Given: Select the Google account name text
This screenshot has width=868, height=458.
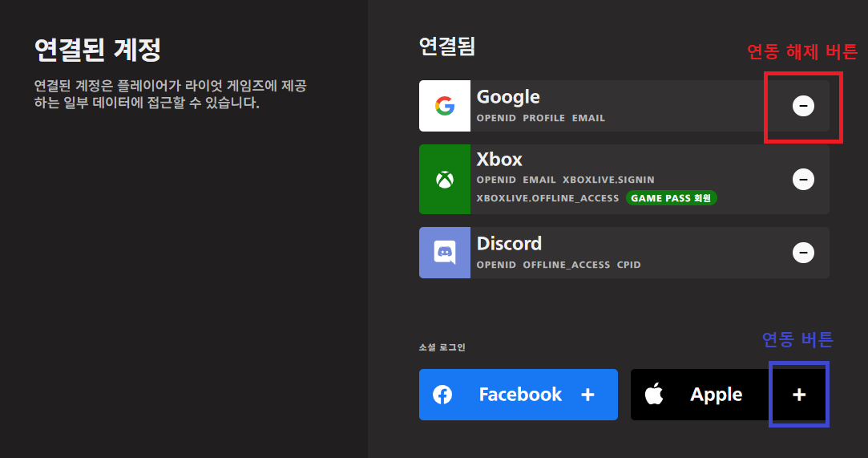Looking at the screenshot, I should 508,97.
